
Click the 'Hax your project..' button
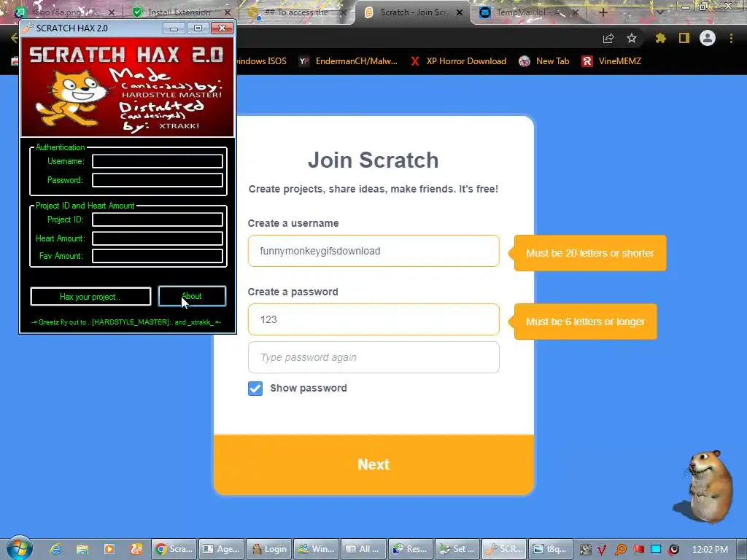90,297
